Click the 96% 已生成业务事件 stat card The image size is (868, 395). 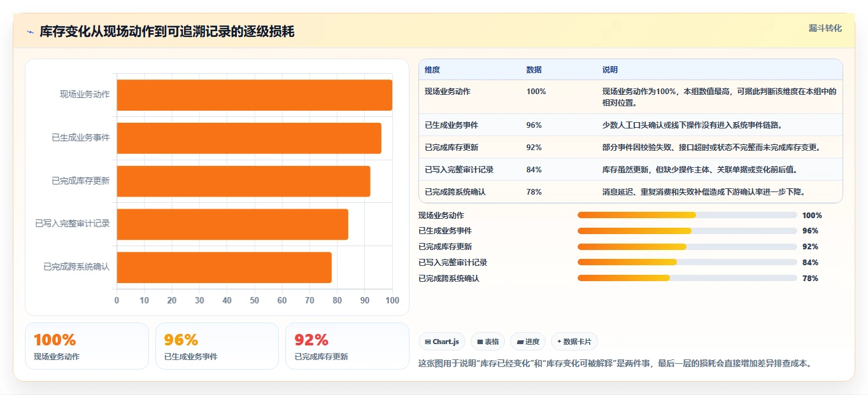click(217, 346)
